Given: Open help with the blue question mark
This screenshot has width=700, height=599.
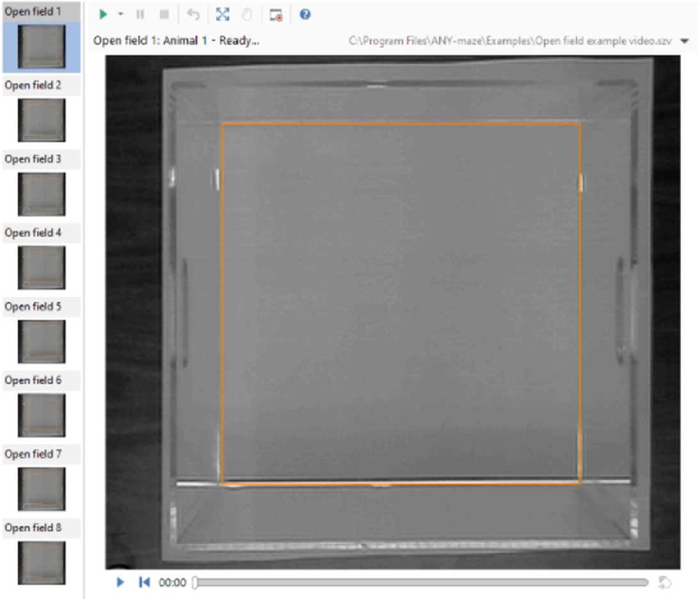Looking at the screenshot, I should [305, 14].
